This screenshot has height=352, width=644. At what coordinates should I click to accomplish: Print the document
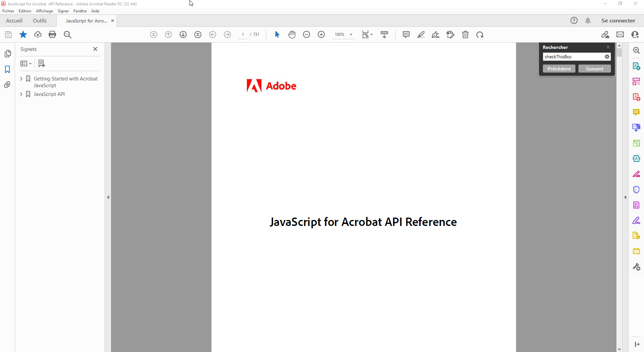(x=52, y=35)
